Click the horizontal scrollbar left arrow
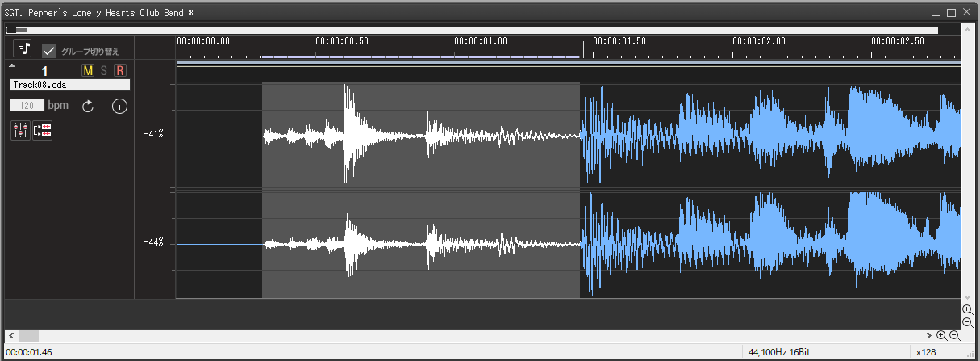This screenshot has width=980, height=361. coord(11,335)
